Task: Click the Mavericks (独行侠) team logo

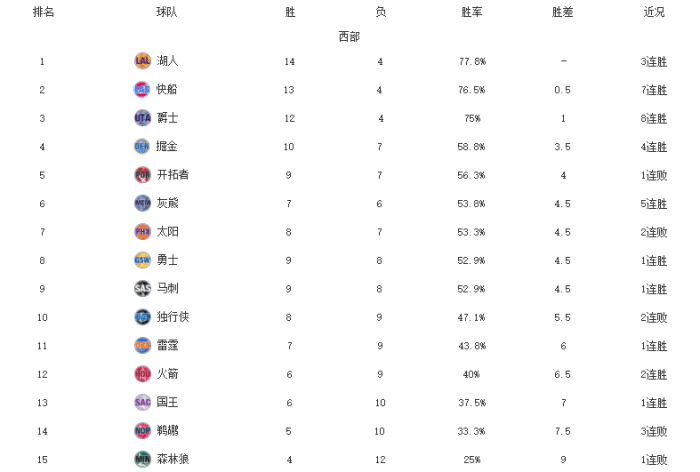Action: (x=142, y=317)
